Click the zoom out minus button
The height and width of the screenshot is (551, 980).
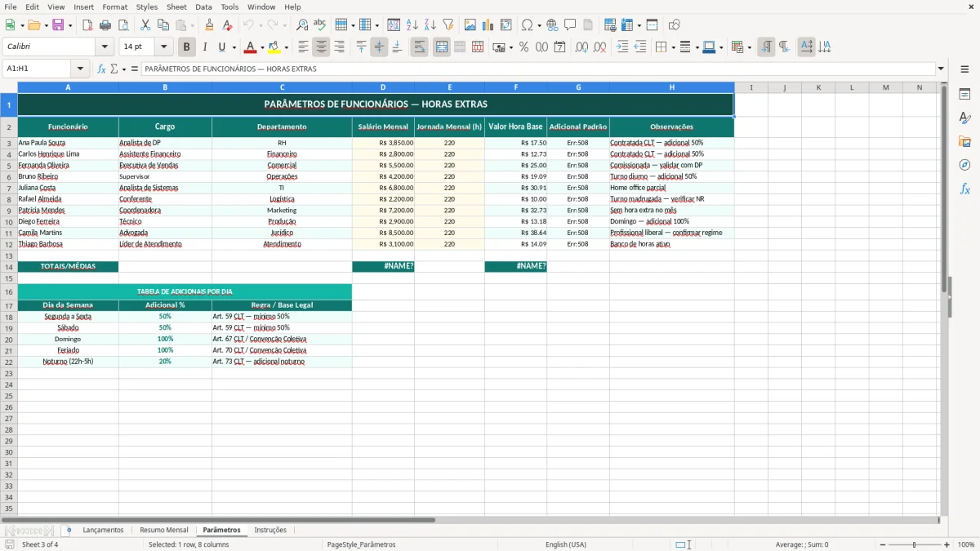(881, 544)
